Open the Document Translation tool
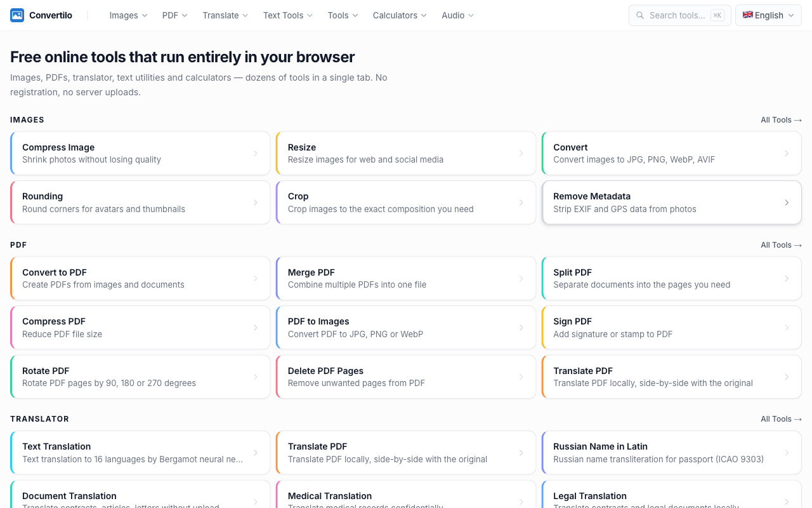This screenshot has height=508, width=812. [x=140, y=495]
